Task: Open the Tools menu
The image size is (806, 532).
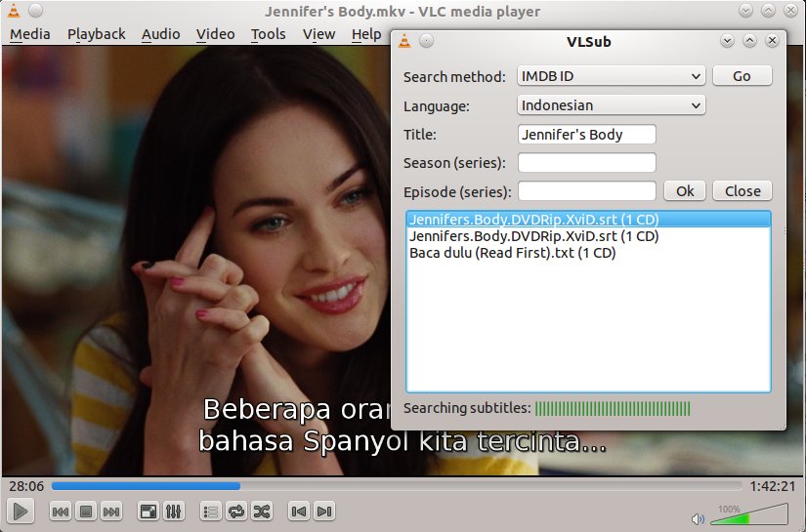Action: click(x=268, y=34)
